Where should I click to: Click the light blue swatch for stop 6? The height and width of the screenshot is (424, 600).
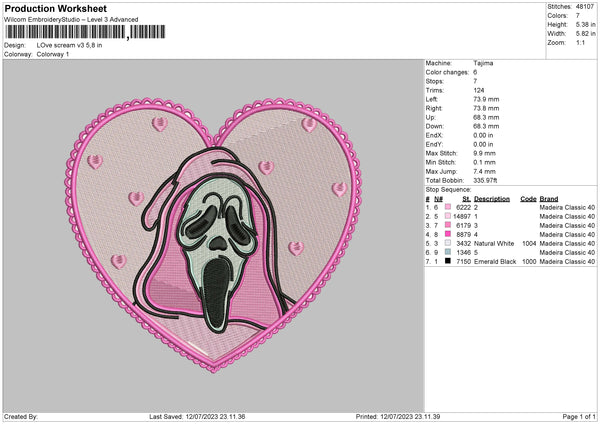tap(448, 252)
